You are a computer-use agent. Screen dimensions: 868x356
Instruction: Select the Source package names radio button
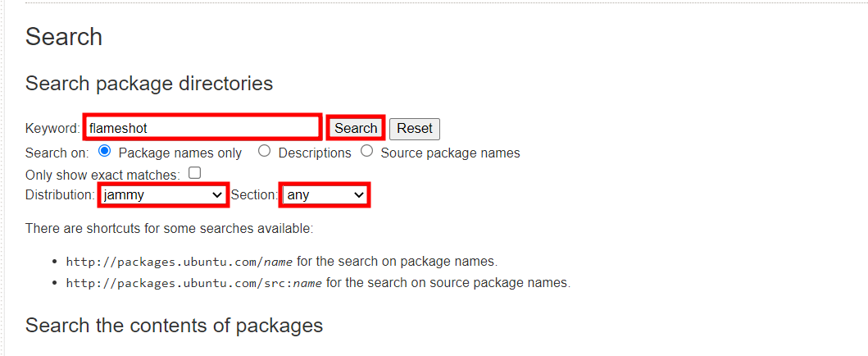(x=366, y=151)
